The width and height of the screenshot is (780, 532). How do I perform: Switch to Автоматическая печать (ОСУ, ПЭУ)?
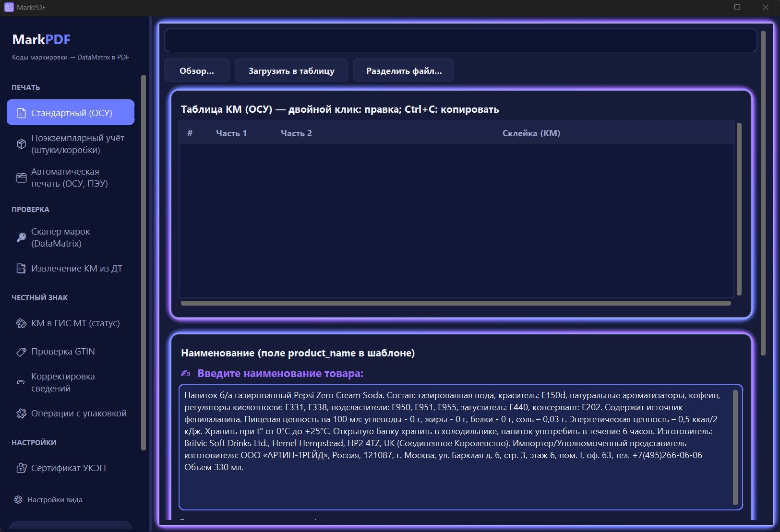(71, 177)
